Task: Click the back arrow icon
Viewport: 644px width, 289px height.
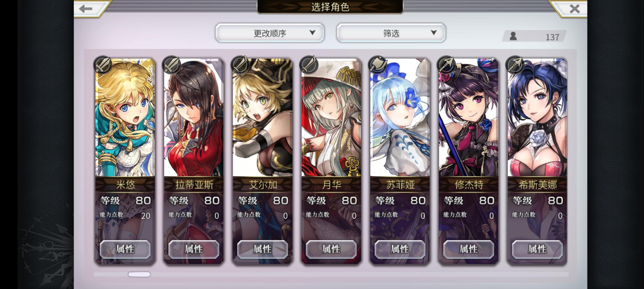Action: point(86,9)
